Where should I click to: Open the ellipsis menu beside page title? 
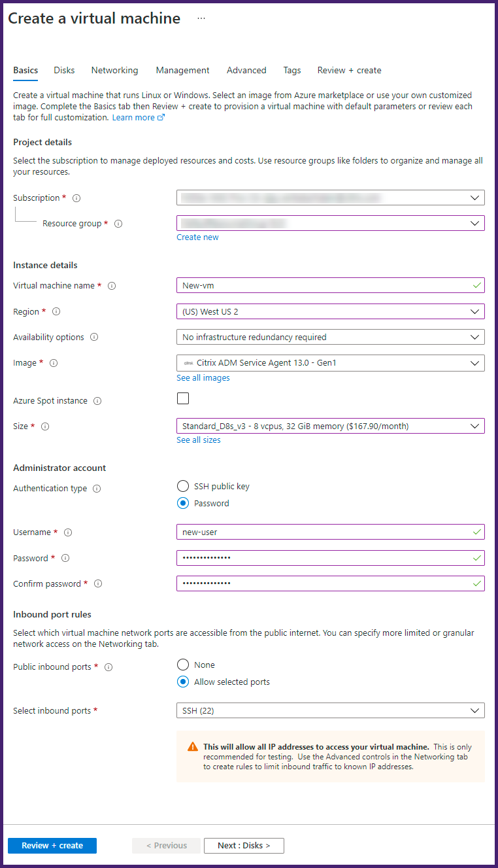(201, 18)
